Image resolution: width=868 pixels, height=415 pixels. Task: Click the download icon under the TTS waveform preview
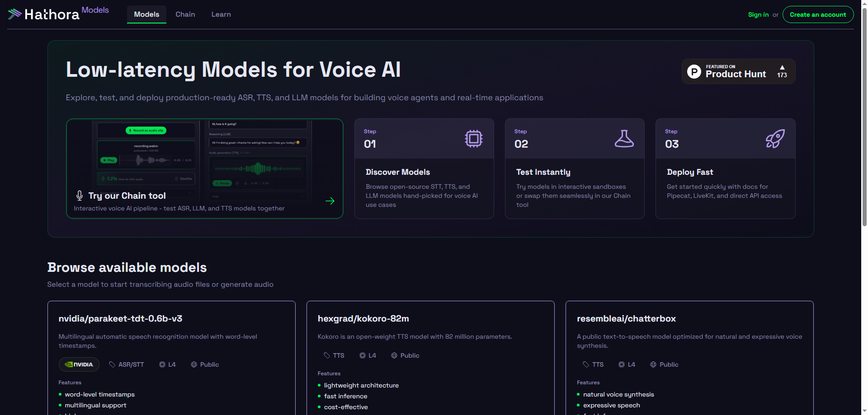(246, 183)
